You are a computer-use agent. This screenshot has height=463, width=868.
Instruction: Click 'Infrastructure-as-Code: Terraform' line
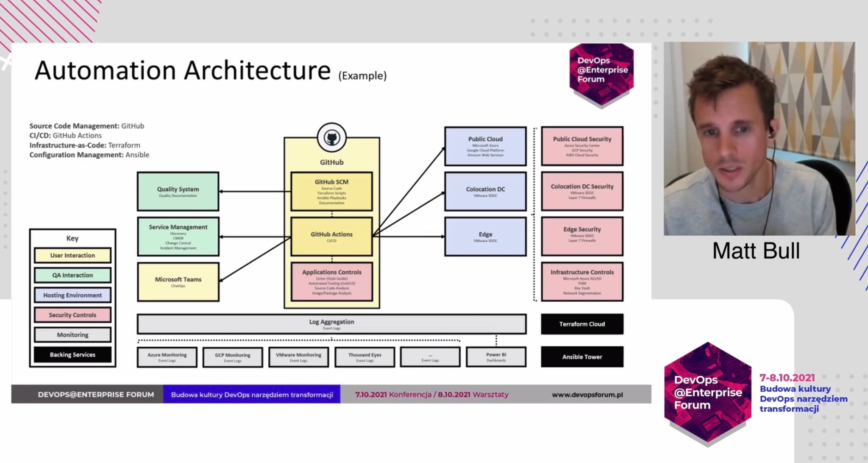85,145
